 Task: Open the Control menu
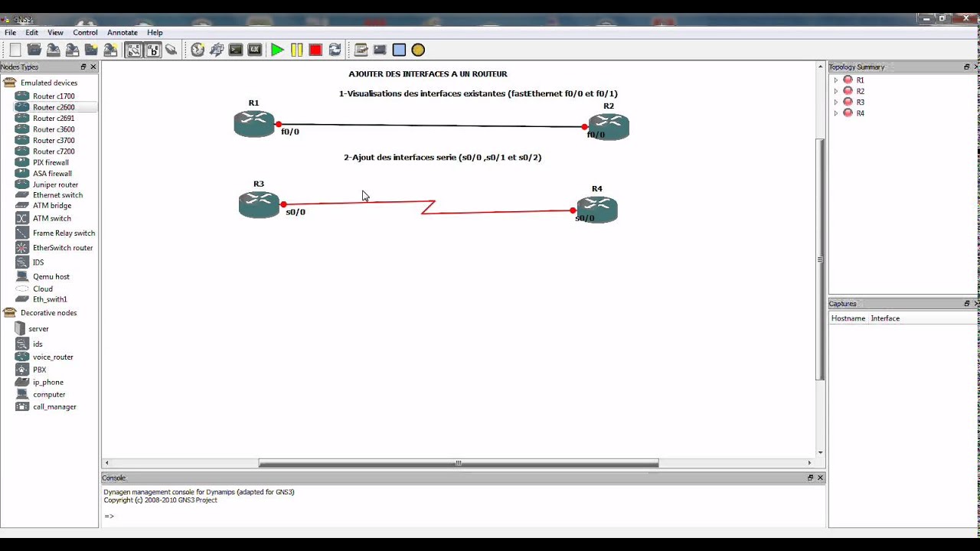pyautogui.click(x=85, y=33)
